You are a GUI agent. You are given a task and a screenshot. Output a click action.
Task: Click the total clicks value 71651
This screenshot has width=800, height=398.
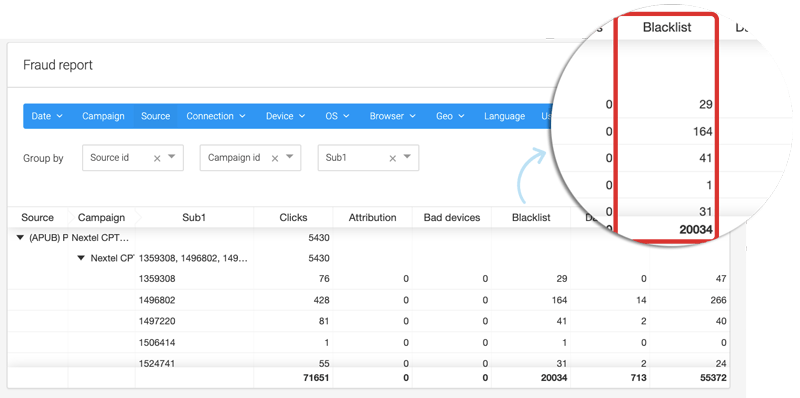click(315, 378)
